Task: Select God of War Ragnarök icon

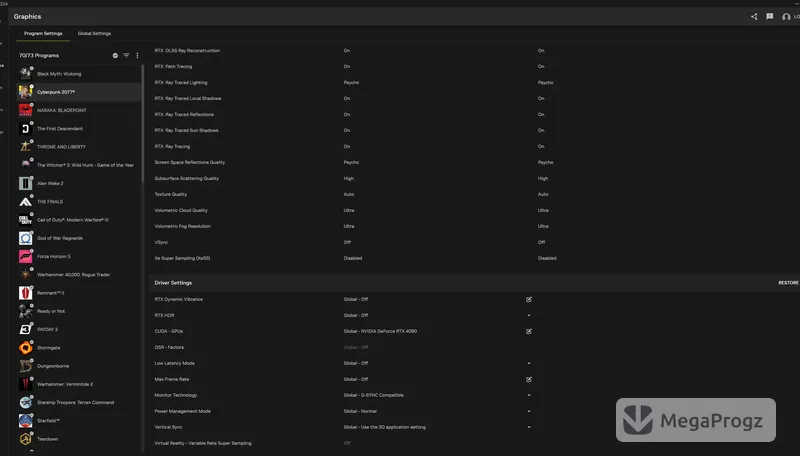Action: [26, 238]
